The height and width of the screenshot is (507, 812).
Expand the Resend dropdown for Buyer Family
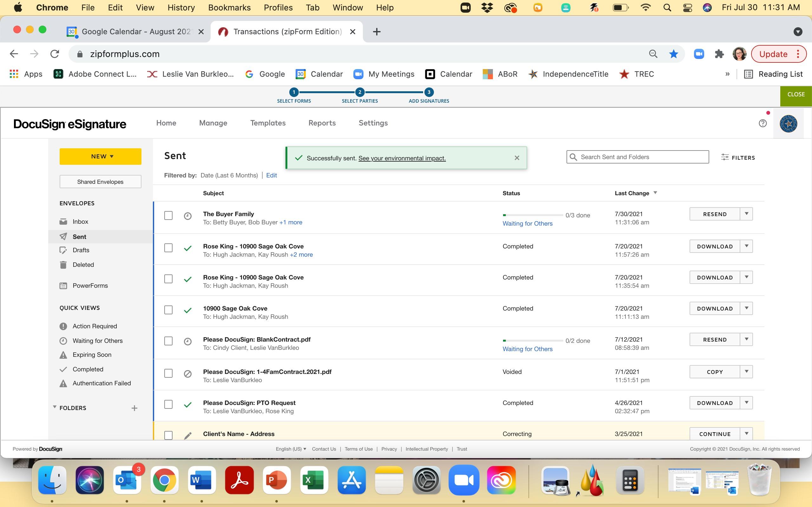[x=746, y=214]
